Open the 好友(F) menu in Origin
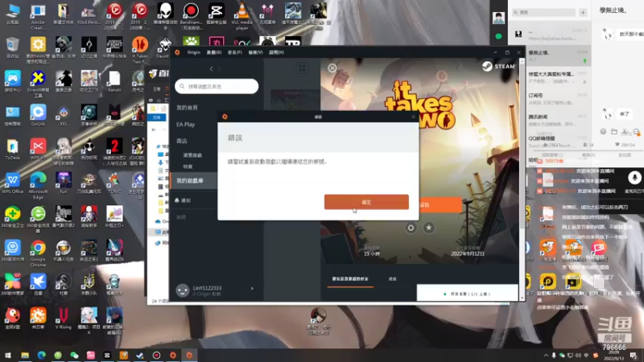 tap(235, 52)
